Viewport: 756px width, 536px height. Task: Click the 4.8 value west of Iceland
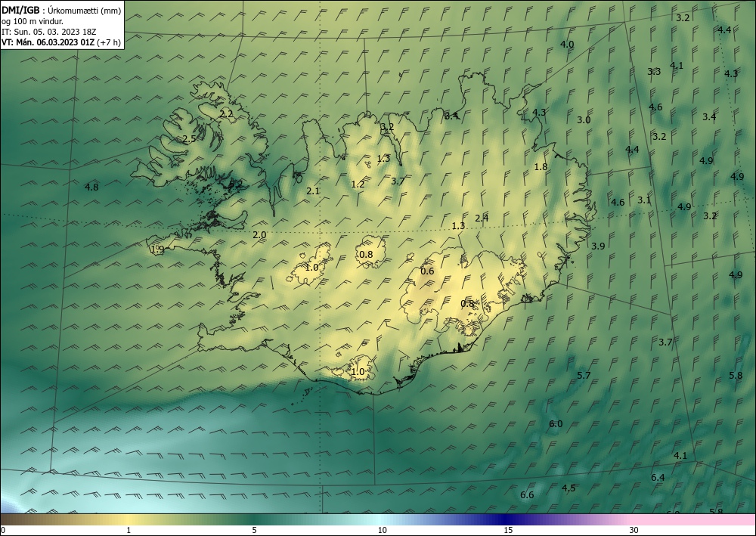(x=91, y=187)
